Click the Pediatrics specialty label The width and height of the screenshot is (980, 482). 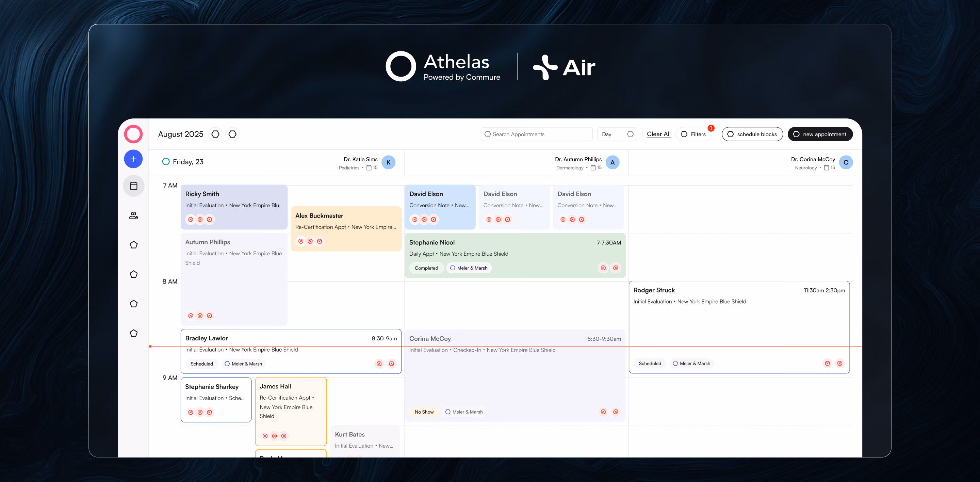click(349, 168)
